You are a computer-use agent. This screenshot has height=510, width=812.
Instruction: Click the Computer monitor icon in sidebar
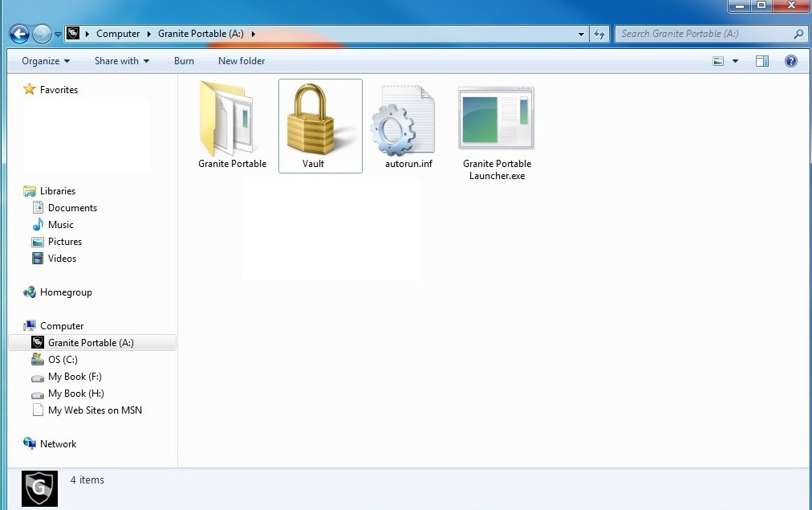(x=30, y=325)
